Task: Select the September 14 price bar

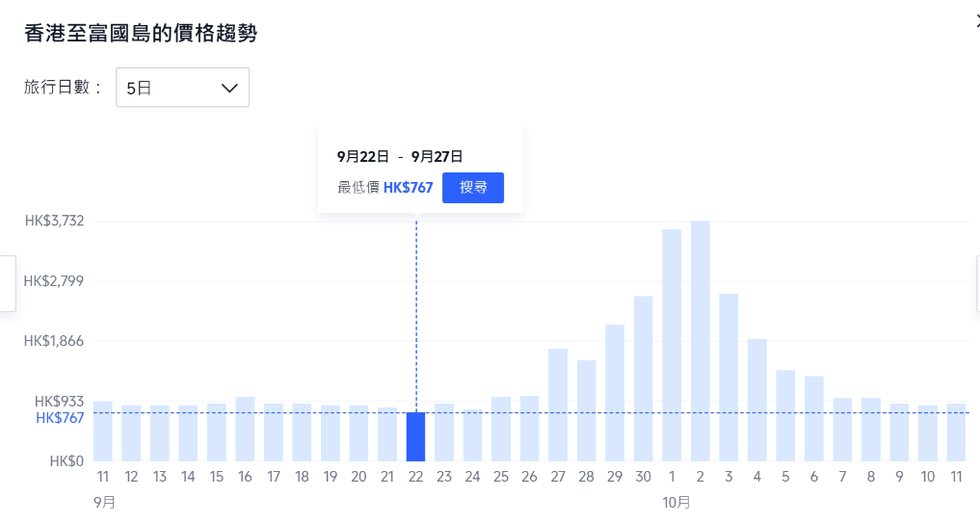Action: tap(188, 432)
